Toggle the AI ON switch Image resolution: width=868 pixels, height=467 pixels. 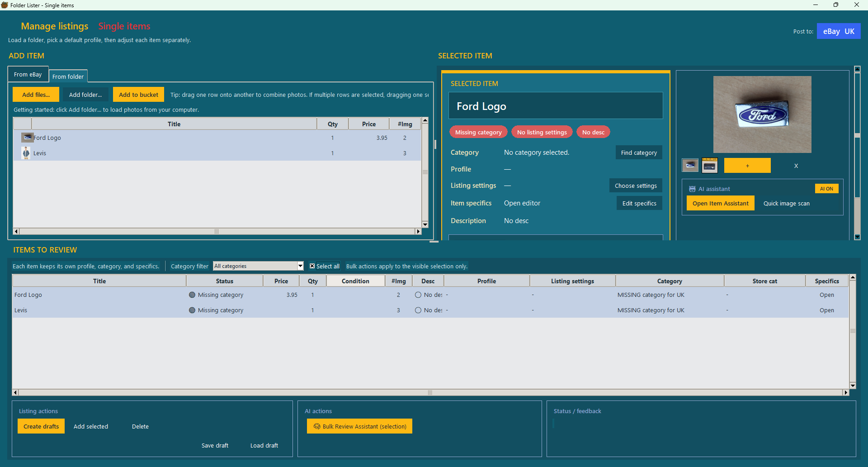pos(826,189)
